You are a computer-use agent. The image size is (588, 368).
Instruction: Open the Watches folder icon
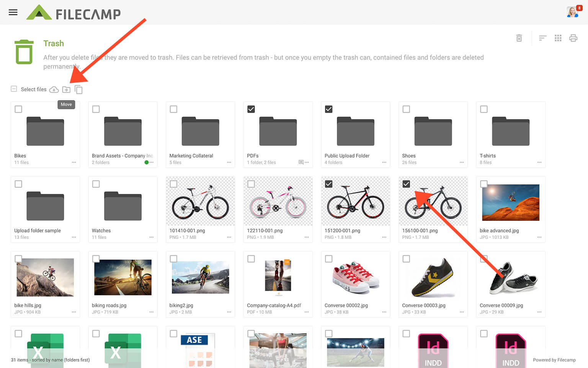(x=123, y=206)
